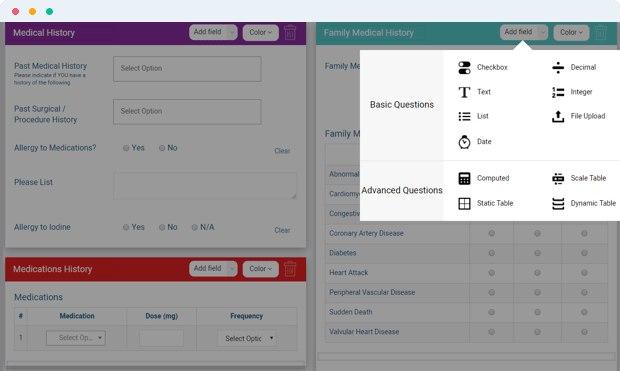Choose the Computed calculator icon
This screenshot has height=371, width=620.
pyautogui.click(x=464, y=178)
